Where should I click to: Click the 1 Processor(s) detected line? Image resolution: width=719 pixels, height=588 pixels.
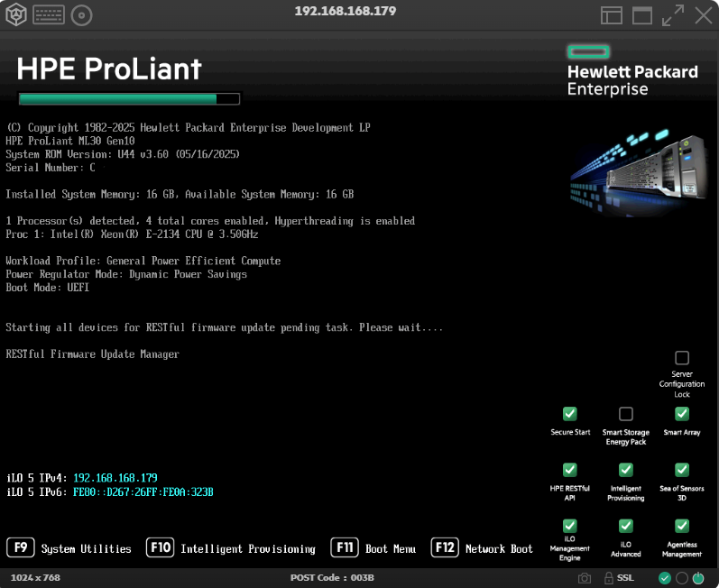pos(210,221)
